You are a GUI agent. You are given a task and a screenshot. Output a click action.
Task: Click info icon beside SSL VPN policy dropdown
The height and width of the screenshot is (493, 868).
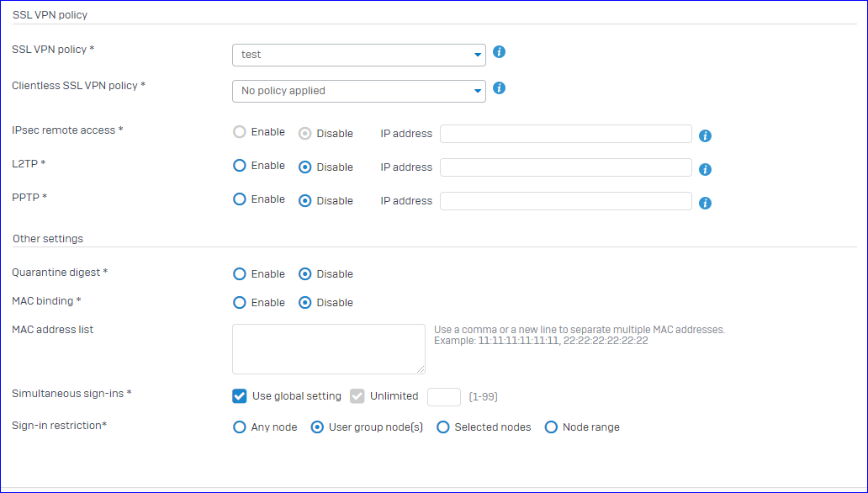tap(499, 52)
